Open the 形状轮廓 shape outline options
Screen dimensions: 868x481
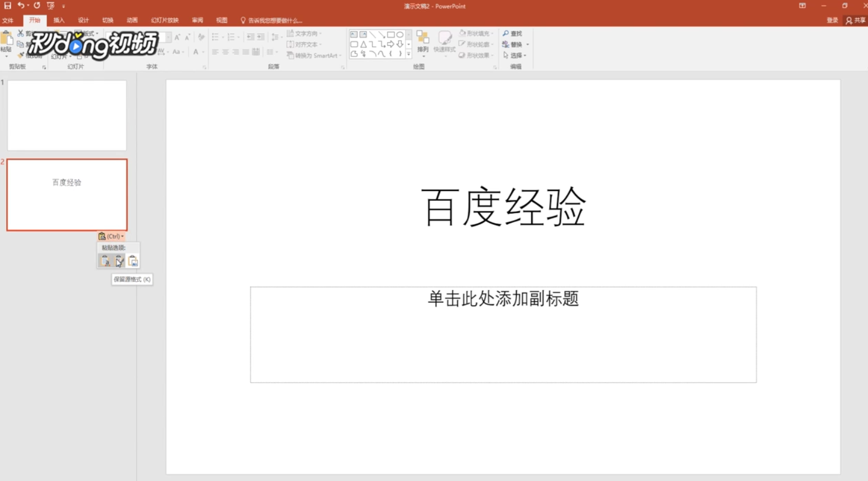pos(476,45)
